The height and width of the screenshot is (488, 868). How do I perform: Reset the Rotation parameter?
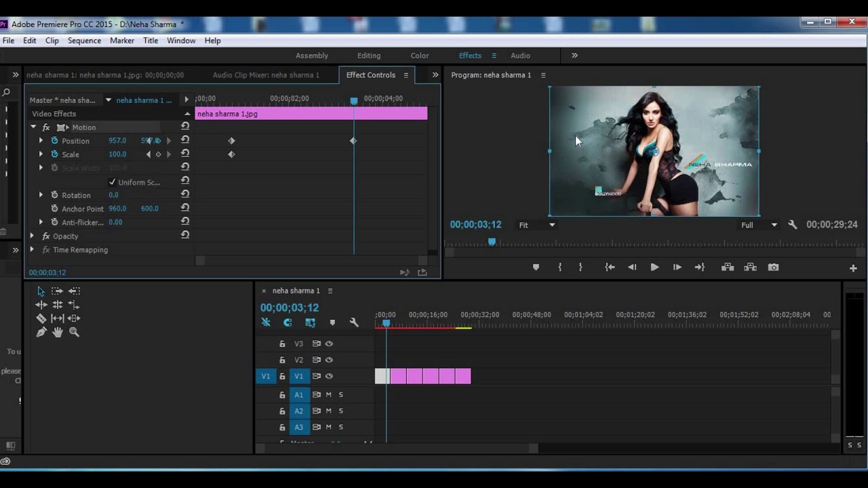coord(185,195)
